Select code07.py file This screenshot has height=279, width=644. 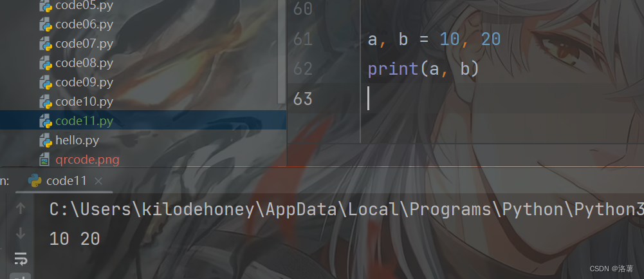(x=84, y=44)
